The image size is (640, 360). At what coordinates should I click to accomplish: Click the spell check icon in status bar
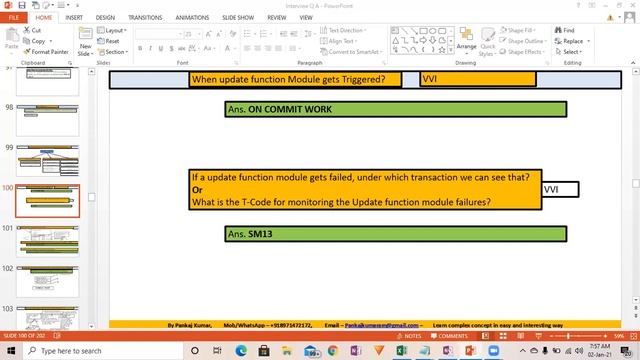[x=57, y=336]
